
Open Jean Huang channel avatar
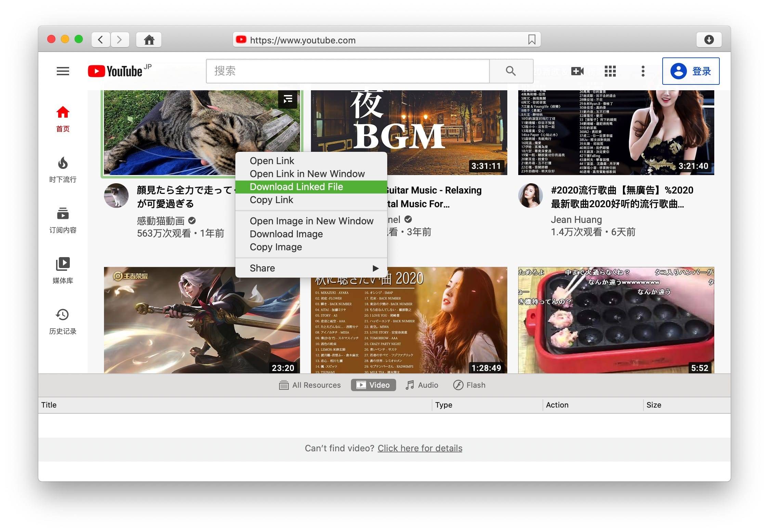[531, 196]
